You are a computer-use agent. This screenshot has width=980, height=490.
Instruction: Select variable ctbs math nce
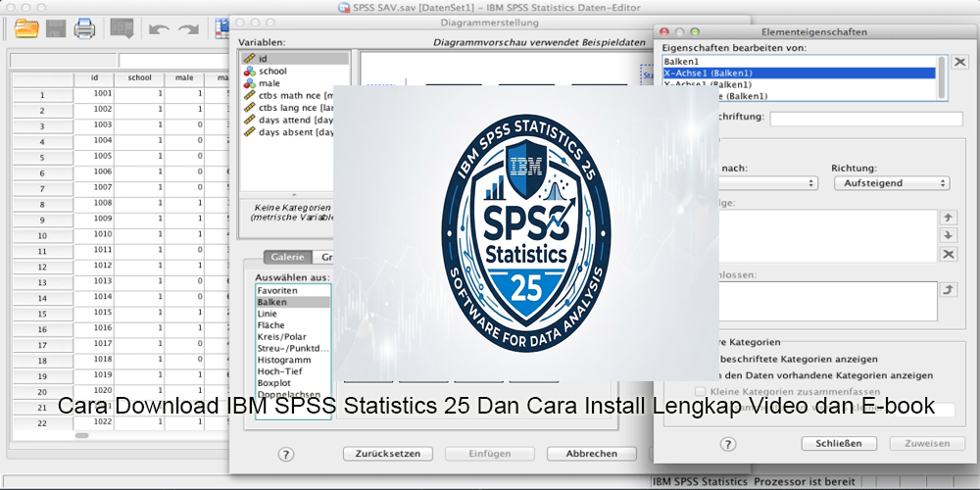(x=294, y=96)
